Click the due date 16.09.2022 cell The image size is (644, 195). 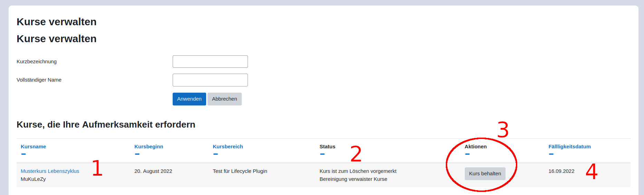coord(561,171)
